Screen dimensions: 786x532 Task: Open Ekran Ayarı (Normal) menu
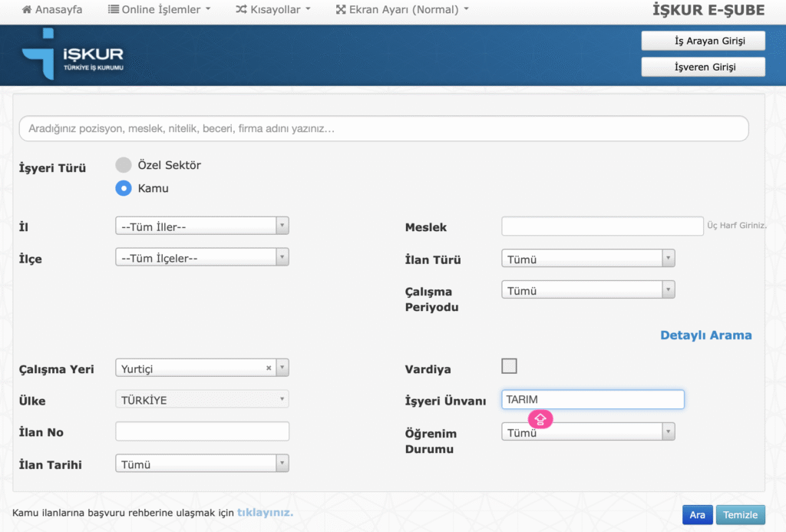(401, 10)
